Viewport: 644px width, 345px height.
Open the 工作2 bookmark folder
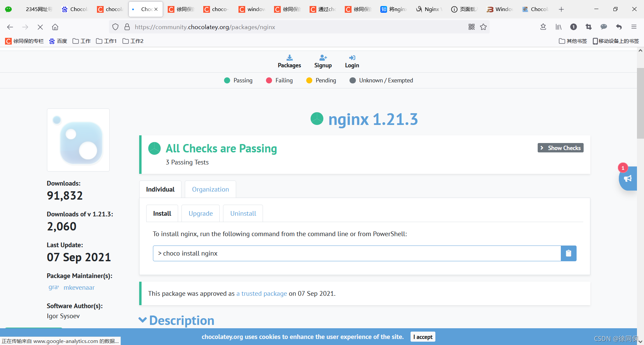(x=133, y=41)
